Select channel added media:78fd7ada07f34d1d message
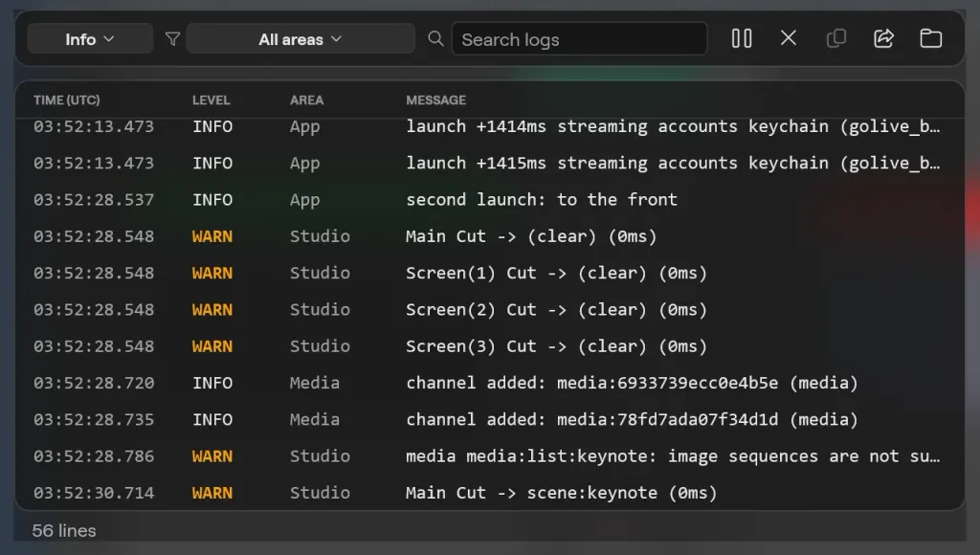The image size is (980, 555). 632,419
